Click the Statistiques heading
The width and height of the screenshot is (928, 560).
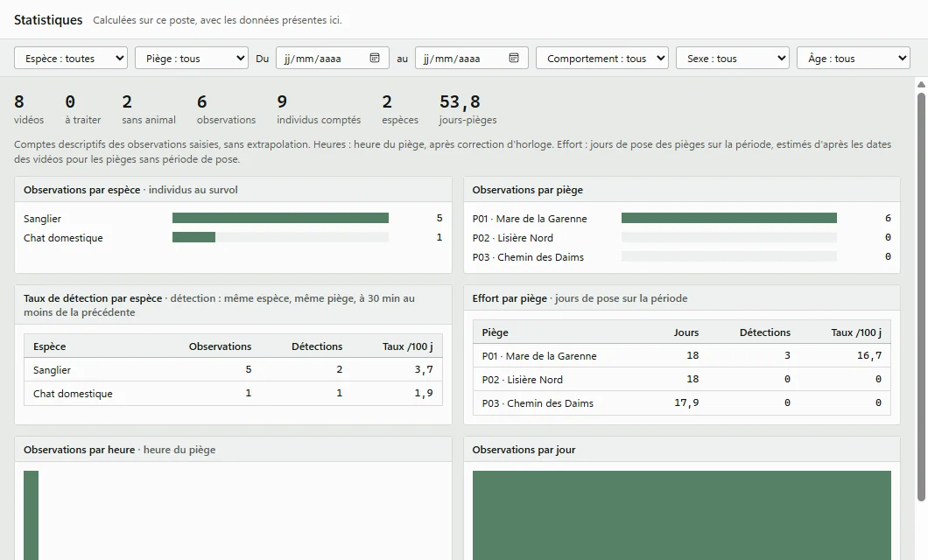click(x=48, y=20)
